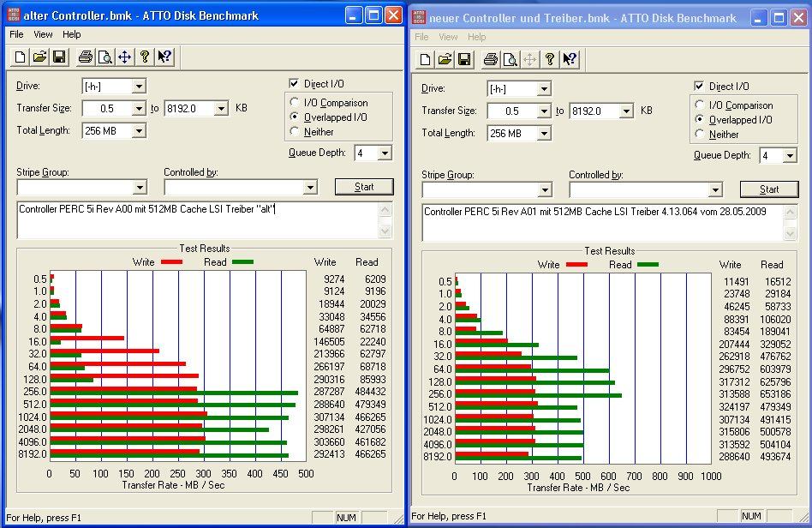
Task: Click NUM indicator in alter Controller status bar
Action: (x=346, y=518)
